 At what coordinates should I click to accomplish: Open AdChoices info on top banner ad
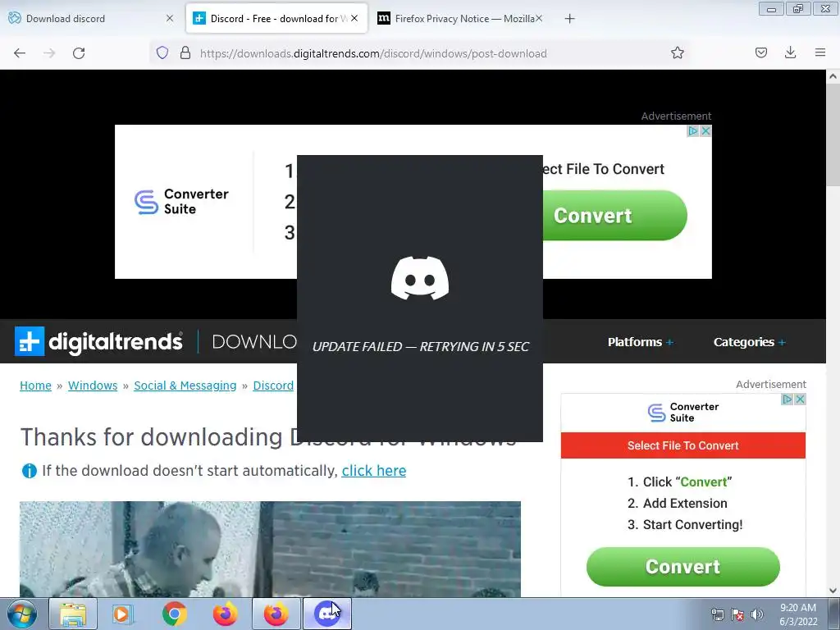(x=693, y=130)
